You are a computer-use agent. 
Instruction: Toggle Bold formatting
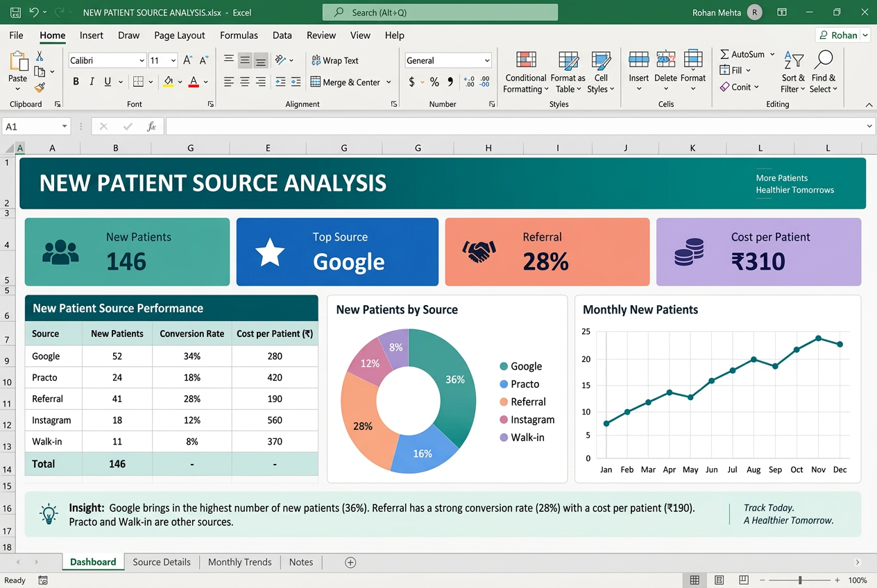coord(76,82)
